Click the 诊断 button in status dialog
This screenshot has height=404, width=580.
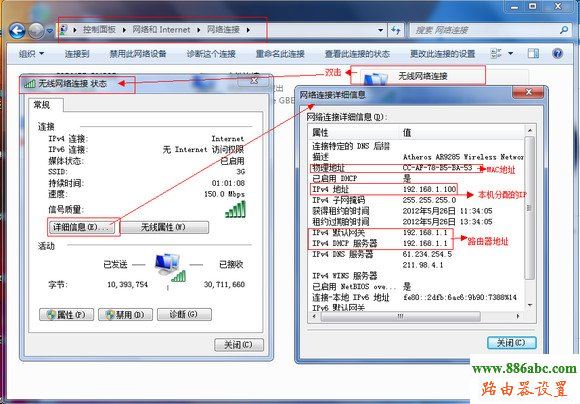tap(184, 314)
